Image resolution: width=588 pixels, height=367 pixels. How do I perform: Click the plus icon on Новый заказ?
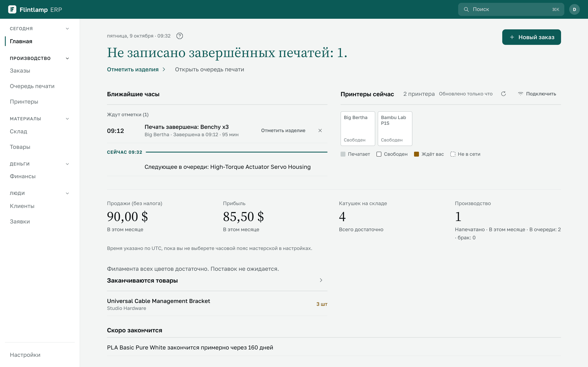[512, 37]
